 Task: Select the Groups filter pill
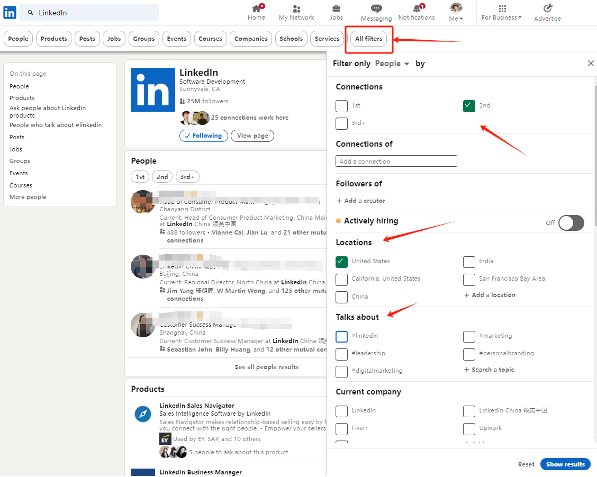(144, 39)
